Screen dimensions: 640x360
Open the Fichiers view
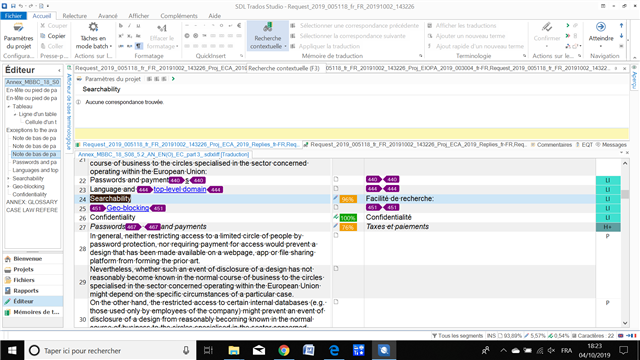coord(33,280)
